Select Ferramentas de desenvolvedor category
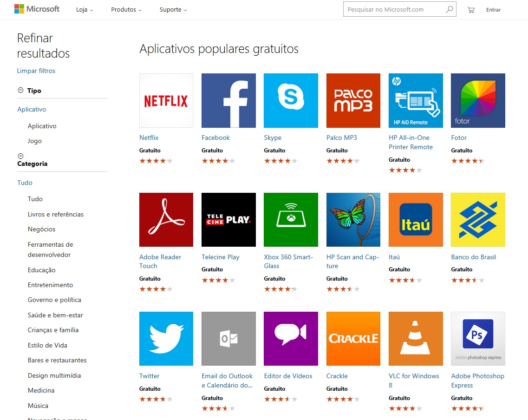The image size is (528, 420). click(51, 249)
